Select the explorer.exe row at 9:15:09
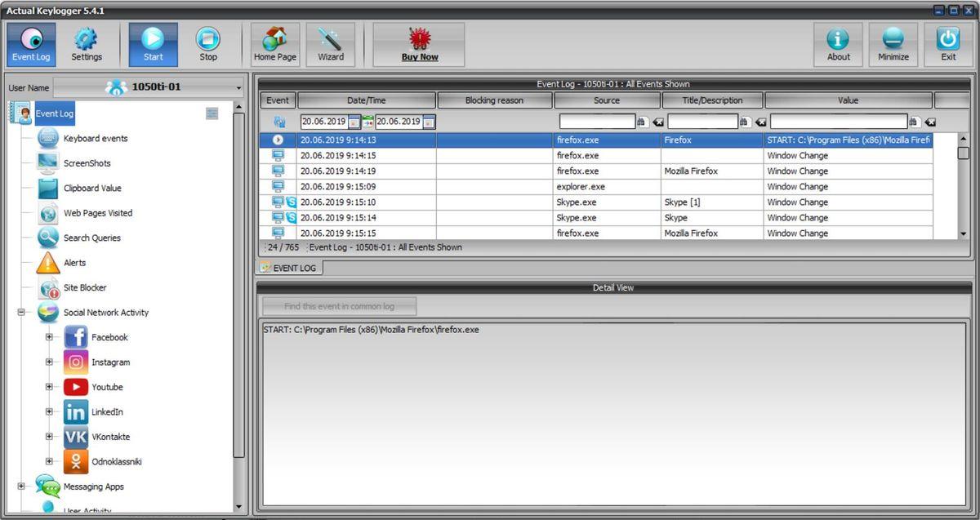Image resolution: width=980 pixels, height=520 pixels. point(596,187)
